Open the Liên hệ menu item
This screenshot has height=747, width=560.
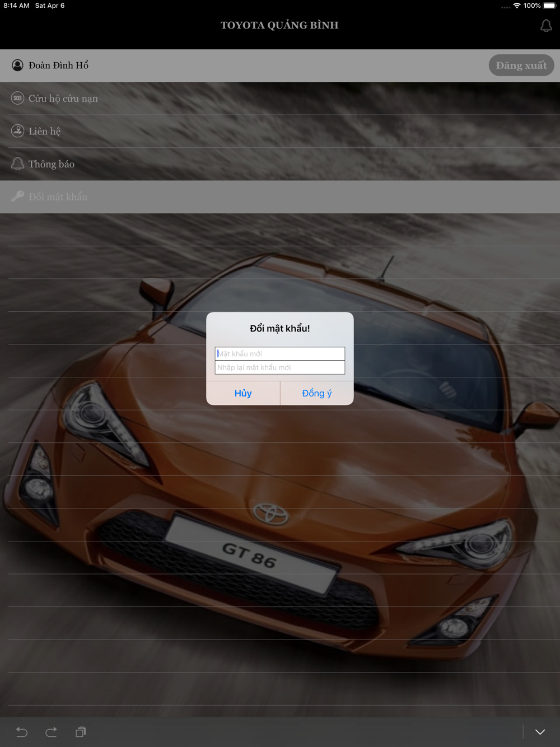280,131
